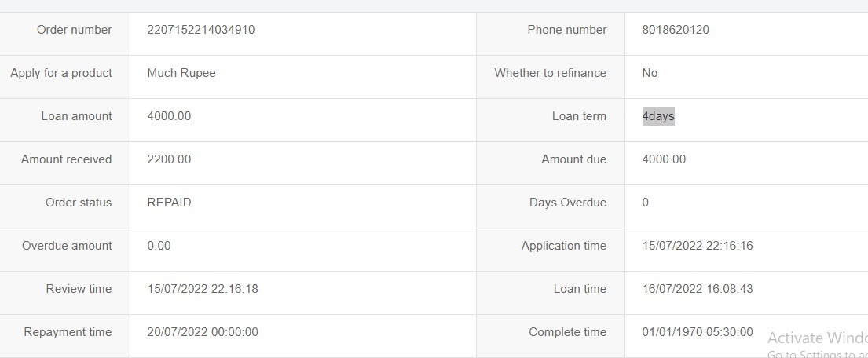Click the Overdue amount value 0.00
This screenshot has width=868, height=358.
[x=159, y=246]
